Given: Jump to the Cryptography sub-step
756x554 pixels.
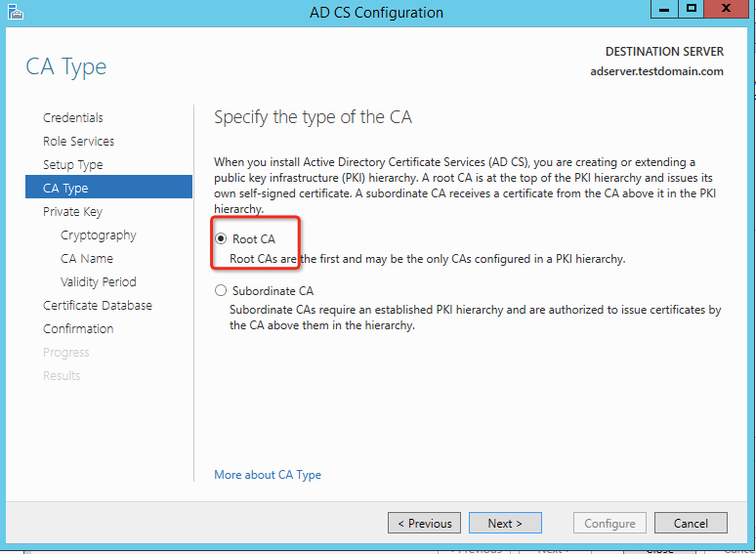Looking at the screenshot, I should tap(98, 234).
